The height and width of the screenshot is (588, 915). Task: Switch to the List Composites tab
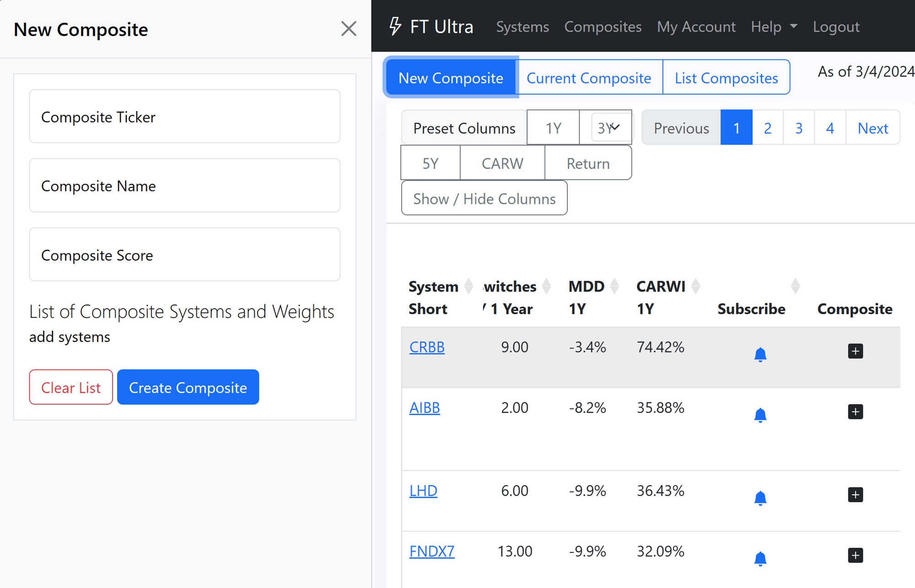[x=726, y=78]
